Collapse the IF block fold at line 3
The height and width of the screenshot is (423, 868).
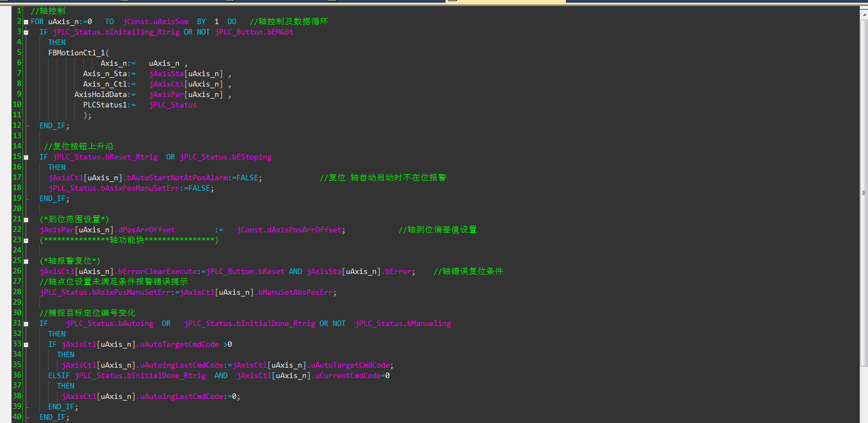pyautogui.click(x=26, y=32)
